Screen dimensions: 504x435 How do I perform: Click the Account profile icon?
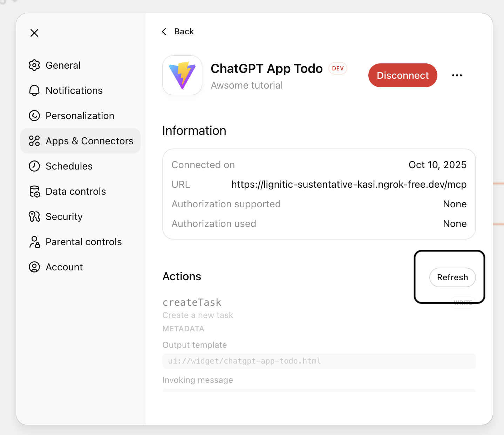(x=34, y=267)
